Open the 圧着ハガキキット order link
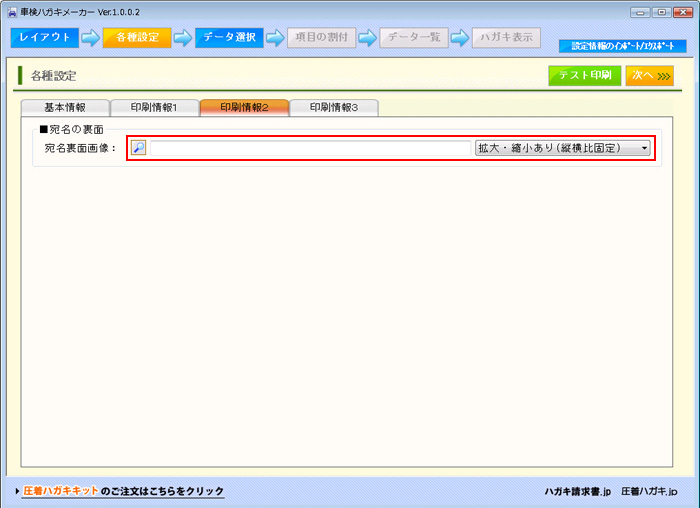The height and width of the screenshot is (508, 700). tap(123, 491)
